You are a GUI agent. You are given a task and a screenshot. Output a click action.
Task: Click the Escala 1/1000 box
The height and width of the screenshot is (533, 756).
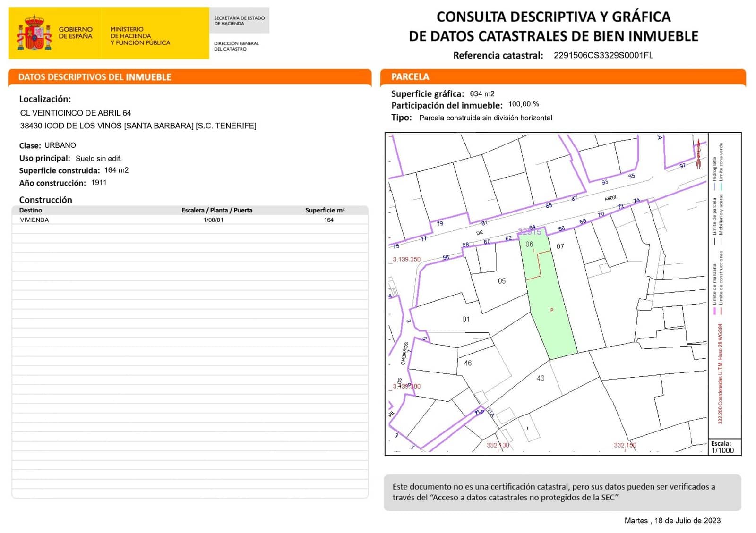click(x=723, y=447)
